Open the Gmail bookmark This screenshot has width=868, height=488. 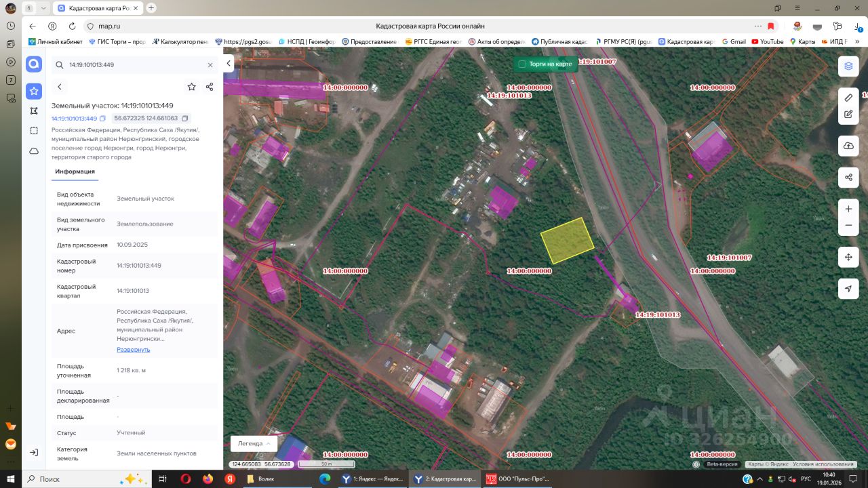point(734,41)
